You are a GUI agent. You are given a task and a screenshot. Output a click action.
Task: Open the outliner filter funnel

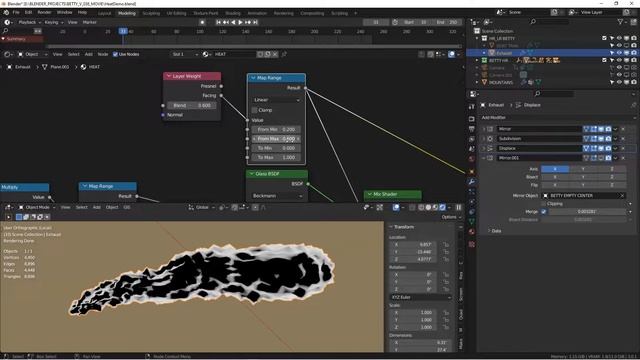click(x=621, y=22)
